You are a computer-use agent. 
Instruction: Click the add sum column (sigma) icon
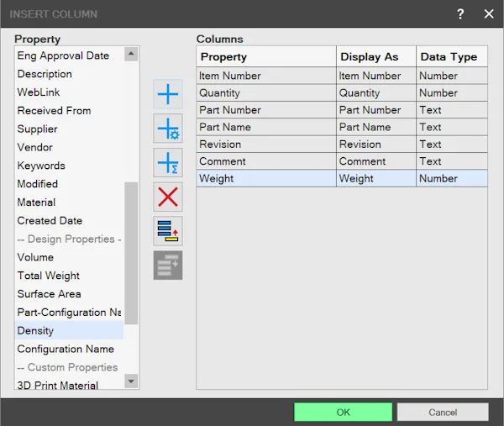(168, 163)
